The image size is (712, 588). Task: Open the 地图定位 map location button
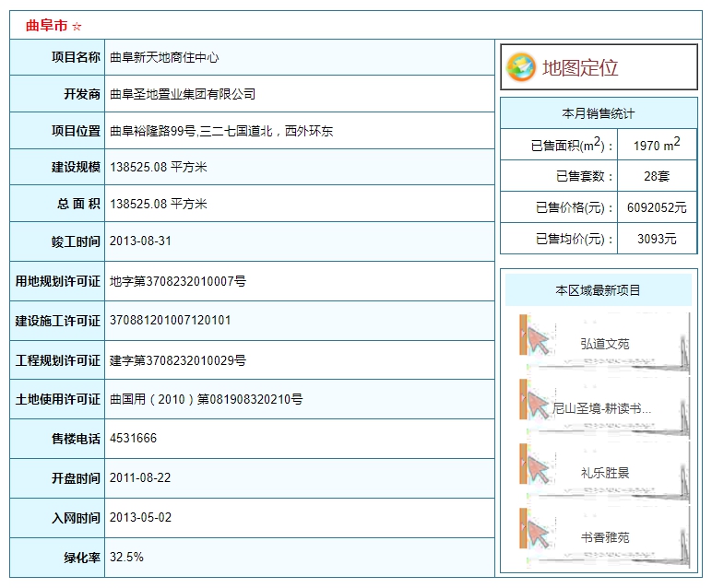[x=599, y=67]
